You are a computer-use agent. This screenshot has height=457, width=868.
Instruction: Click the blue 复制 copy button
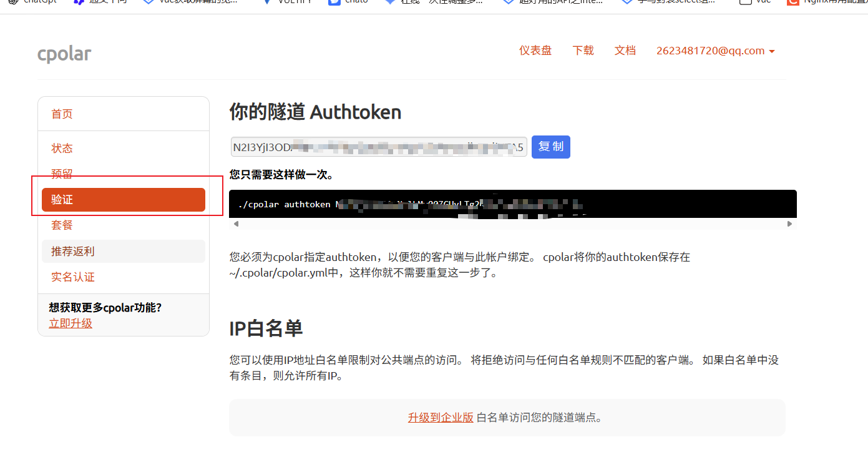pyautogui.click(x=551, y=147)
